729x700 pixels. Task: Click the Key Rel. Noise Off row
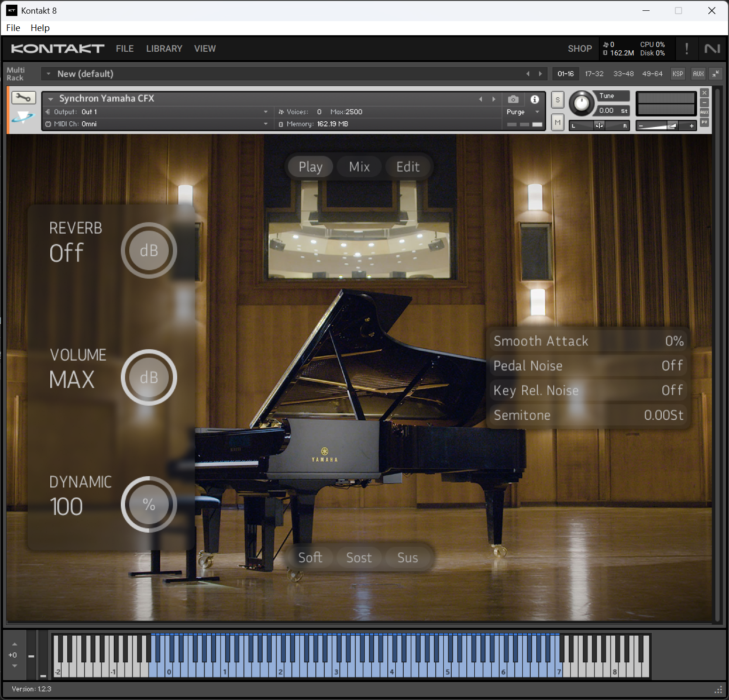tap(588, 390)
